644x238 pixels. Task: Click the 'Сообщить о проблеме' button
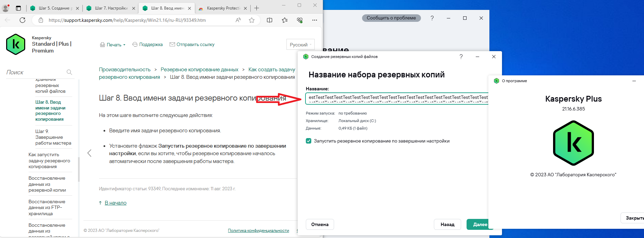391,18
